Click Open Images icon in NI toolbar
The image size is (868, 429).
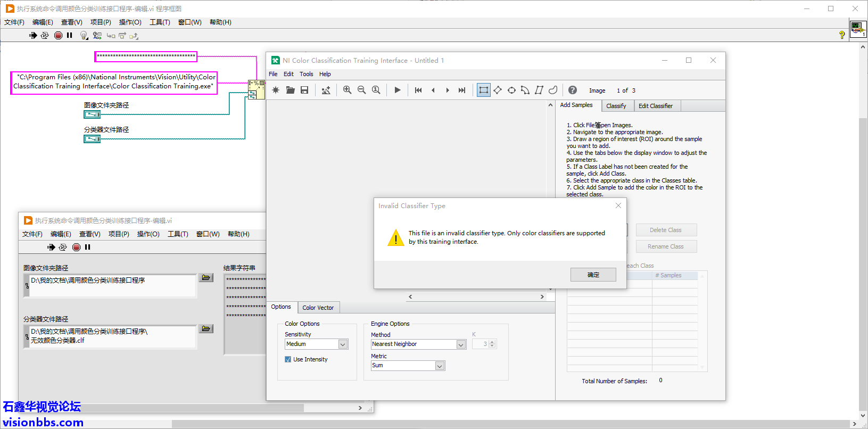[x=326, y=90]
